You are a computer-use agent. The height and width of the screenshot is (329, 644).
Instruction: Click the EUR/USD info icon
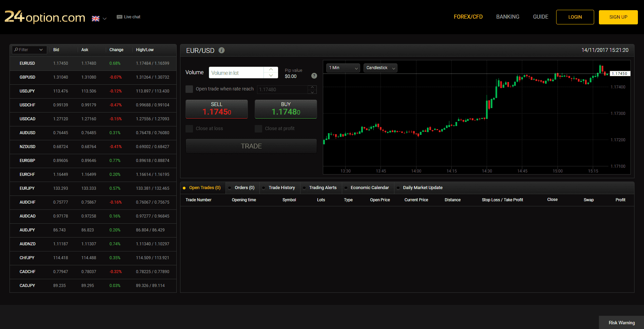pyautogui.click(x=222, y=50)
